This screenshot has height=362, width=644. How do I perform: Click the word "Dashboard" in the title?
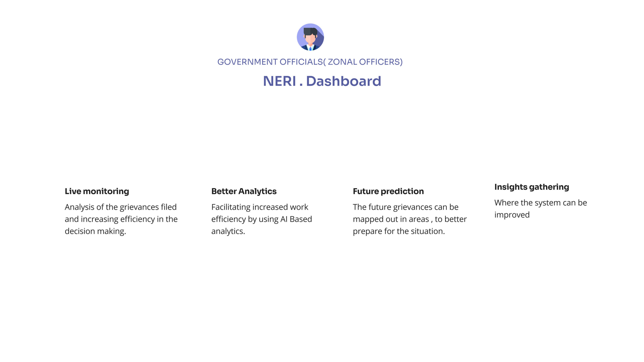tap(343, 81)
